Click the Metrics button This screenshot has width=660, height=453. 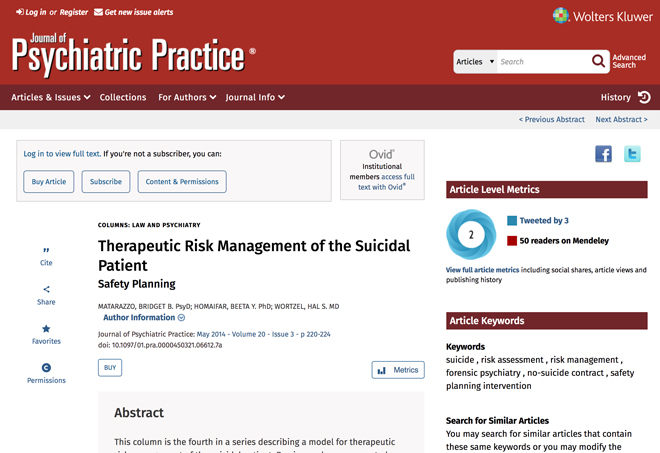(398, 370)
